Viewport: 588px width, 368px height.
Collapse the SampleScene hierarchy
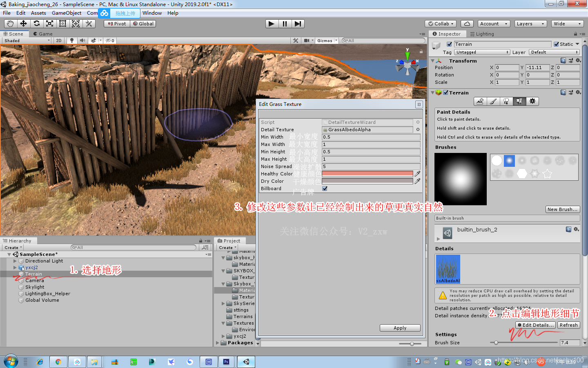pos(9,254)
